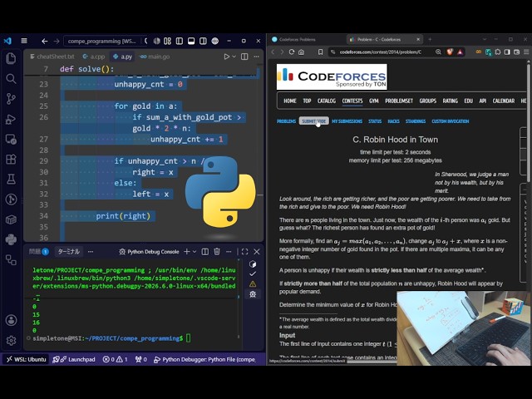Open the CUSTOM INVOCATION link
This screenshot has height=399, width=532.
pos(451,121)
